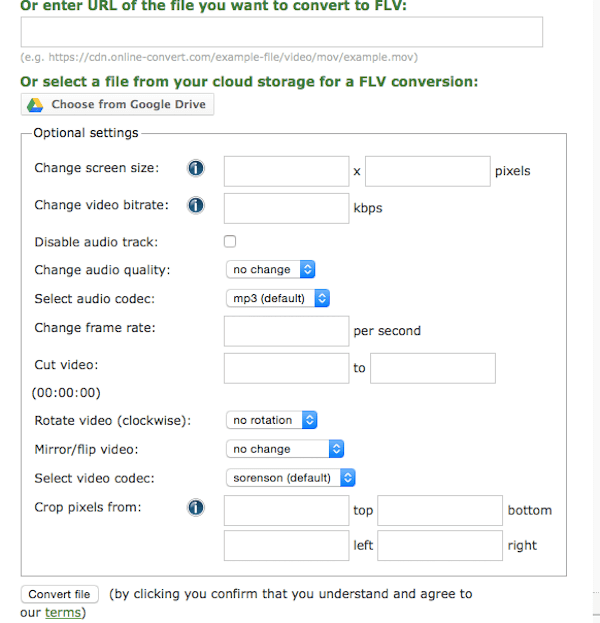Expand the Rotate video dropdown
This screenshot has width=600, height=623.
click(271, 420)
